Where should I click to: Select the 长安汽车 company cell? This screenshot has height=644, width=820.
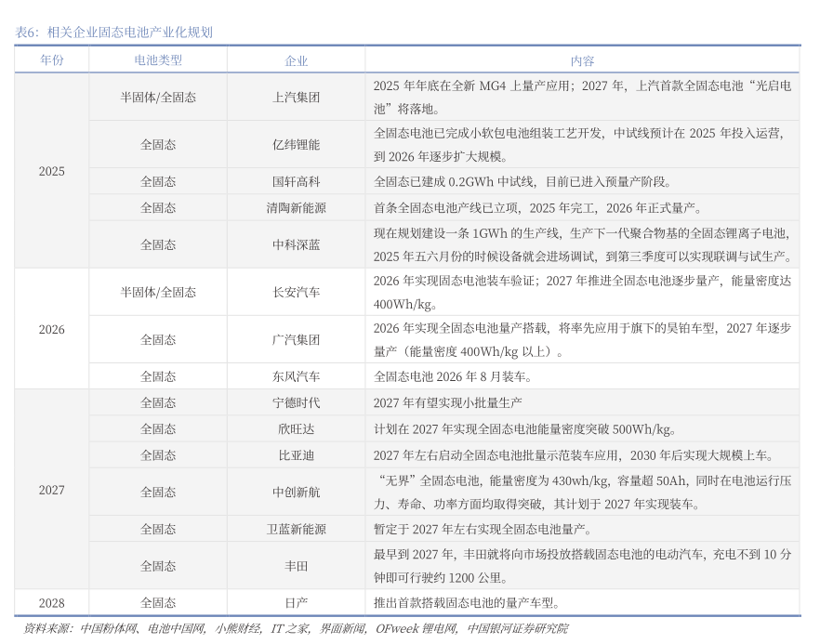coord(296,292)
